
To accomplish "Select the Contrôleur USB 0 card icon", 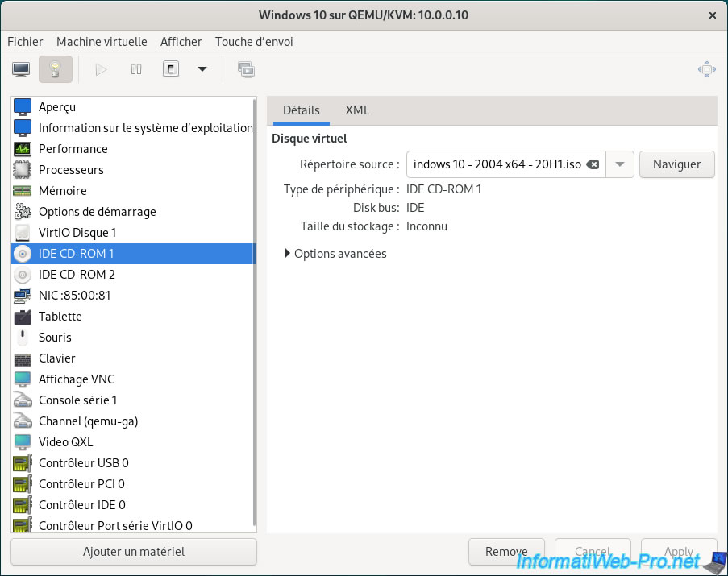I will coord(23,463).
